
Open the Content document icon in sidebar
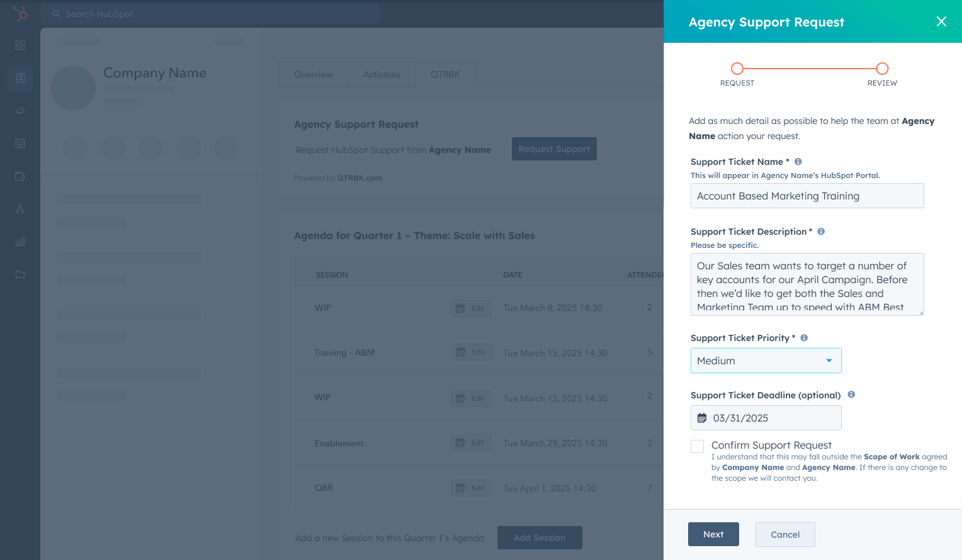20,143
